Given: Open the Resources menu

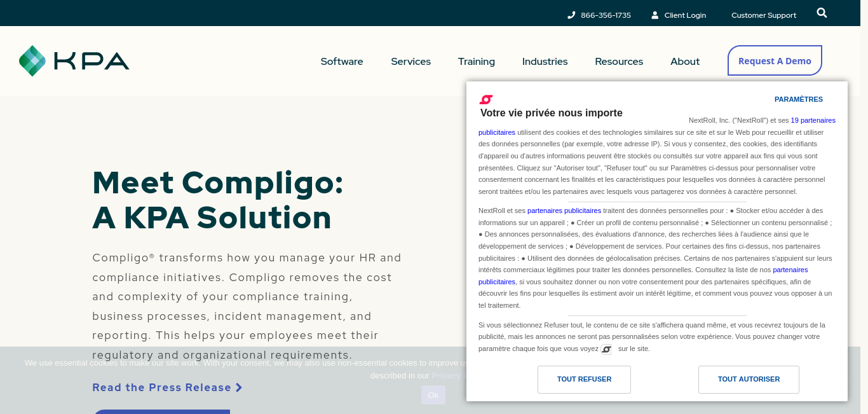Looking at the screenshot, I should point(619,62).
